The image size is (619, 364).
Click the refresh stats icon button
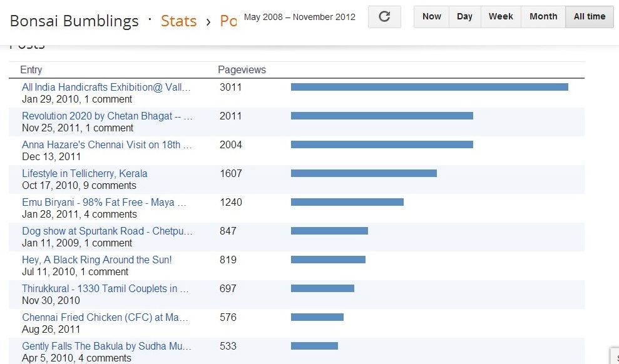point(384,17)
